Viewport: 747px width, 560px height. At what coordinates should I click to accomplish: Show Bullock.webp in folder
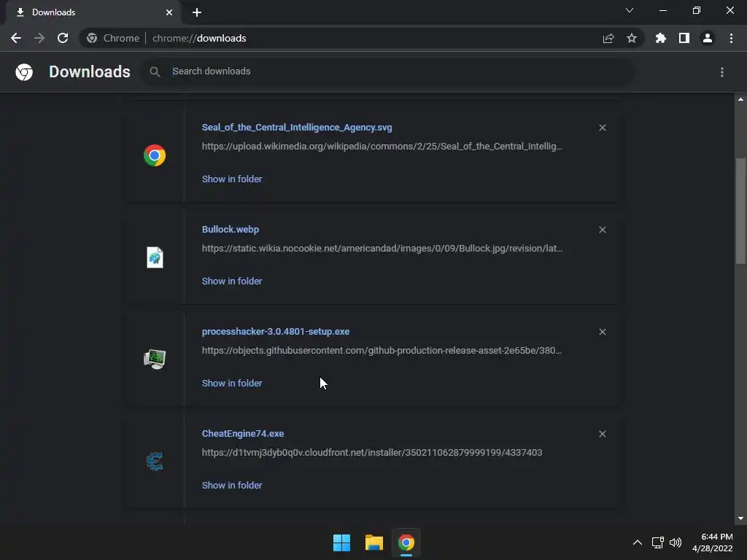pos(232,281)
